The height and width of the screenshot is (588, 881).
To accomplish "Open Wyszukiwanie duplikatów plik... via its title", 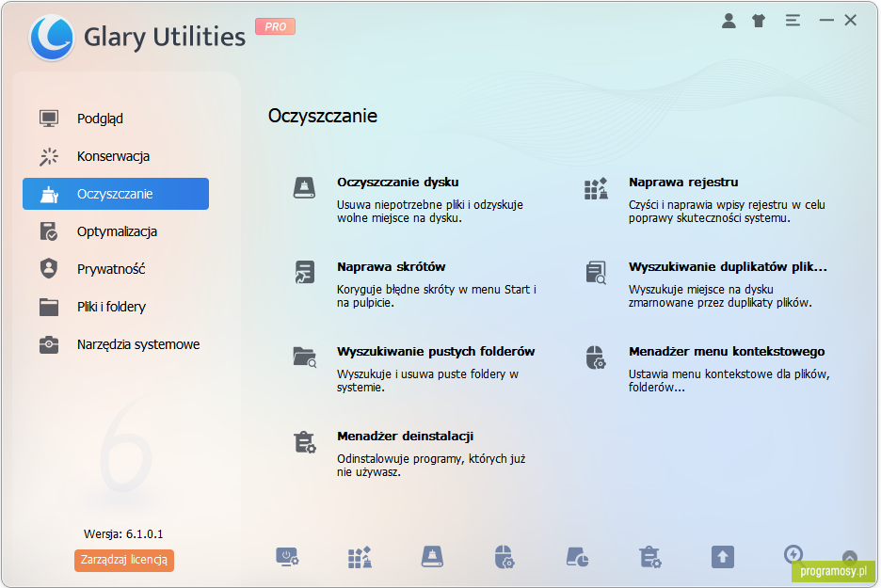I will pyautogui.click(x=728, y=267).
